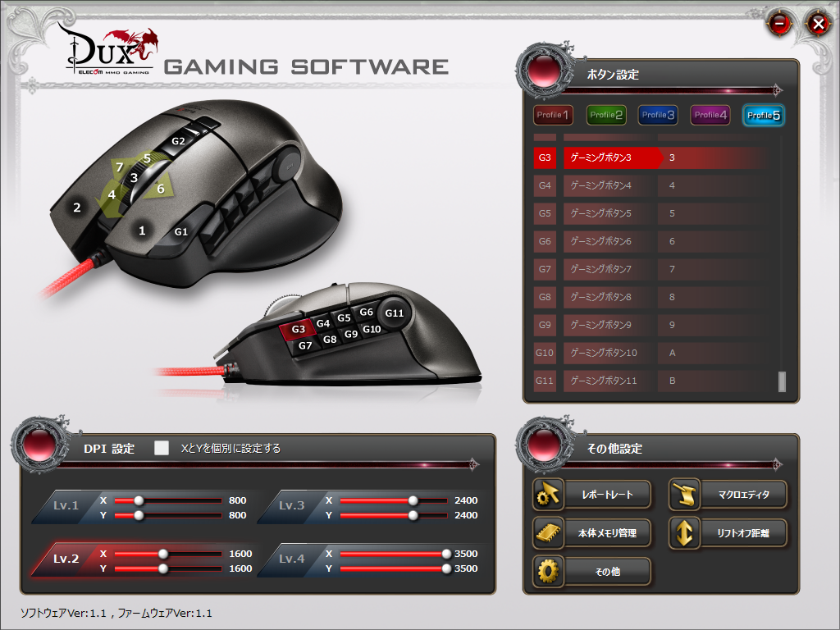Switch to Profile4 tab

(710, 115)
